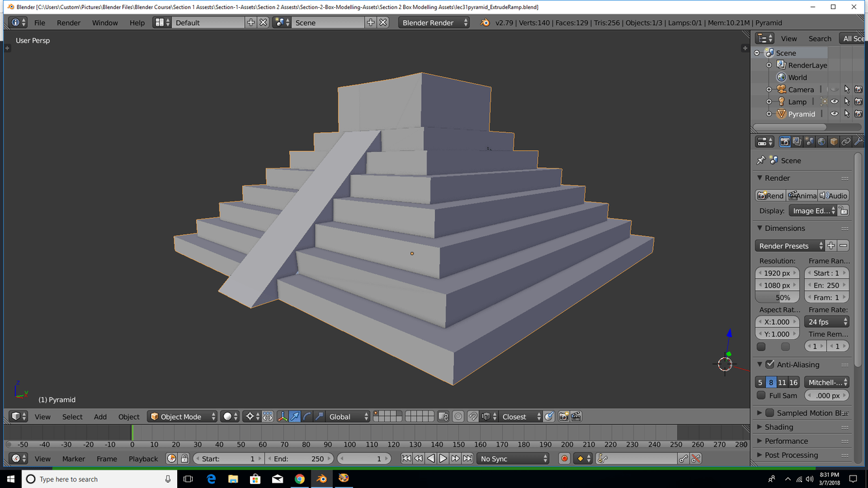This screenshot has height=488, width=868.
Task: Click the timeline End frame field
Action: [300, 459]
